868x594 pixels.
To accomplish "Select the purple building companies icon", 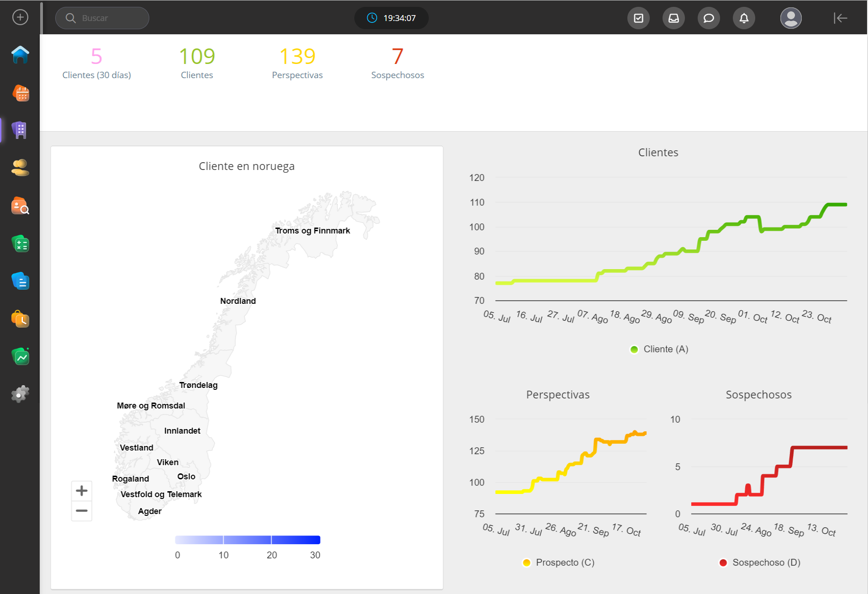I will [20, 130].
